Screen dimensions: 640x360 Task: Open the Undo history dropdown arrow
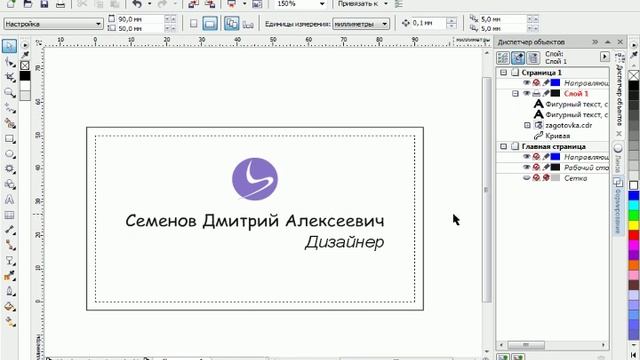click(x=149, y=4)
